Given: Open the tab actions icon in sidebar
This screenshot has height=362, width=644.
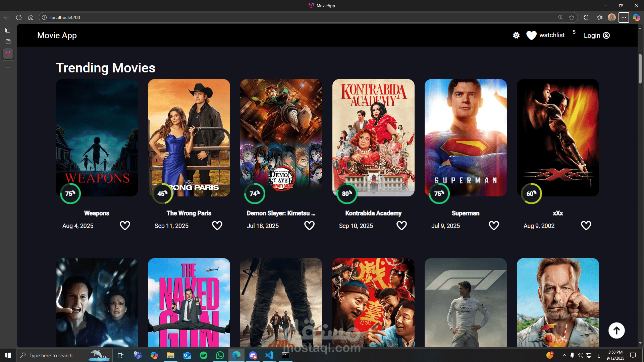Looking at the screenshot, I should (x=8, y=30).
